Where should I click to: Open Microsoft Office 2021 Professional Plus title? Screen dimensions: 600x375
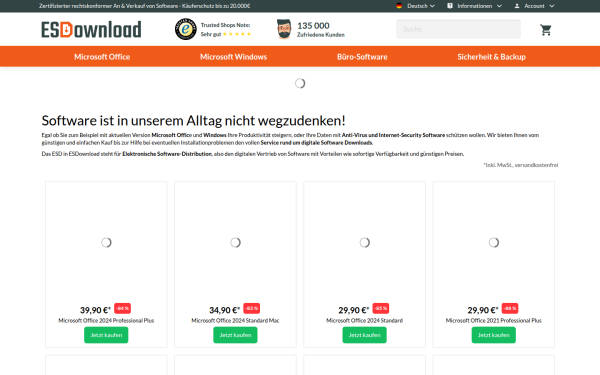pos(494,321)
